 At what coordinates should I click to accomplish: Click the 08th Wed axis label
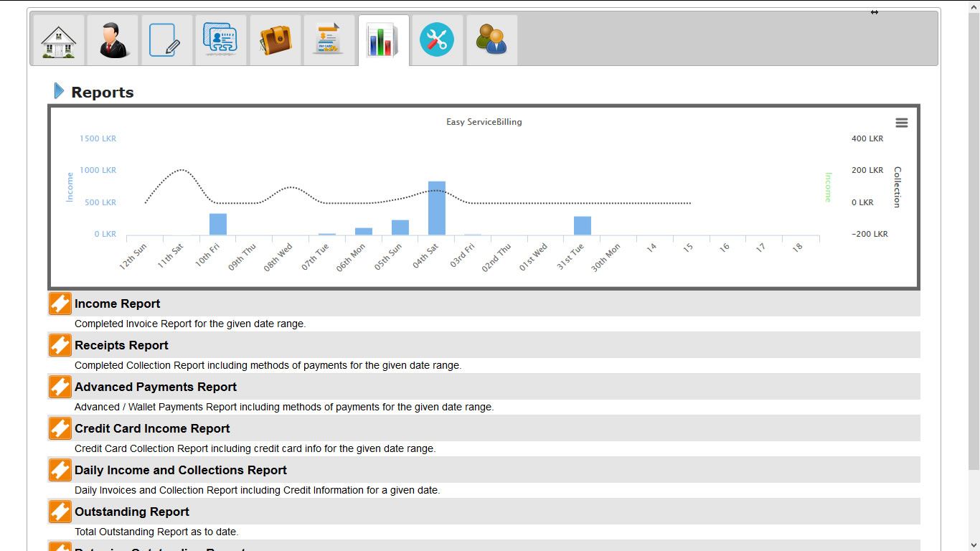pos(278,258)
